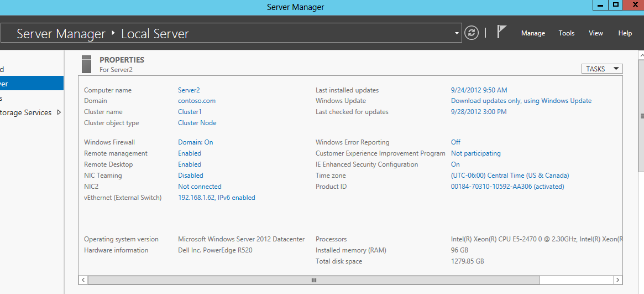
Task: Expand the Storage Services sidebar arrow
Action: [x=59, y=112]
